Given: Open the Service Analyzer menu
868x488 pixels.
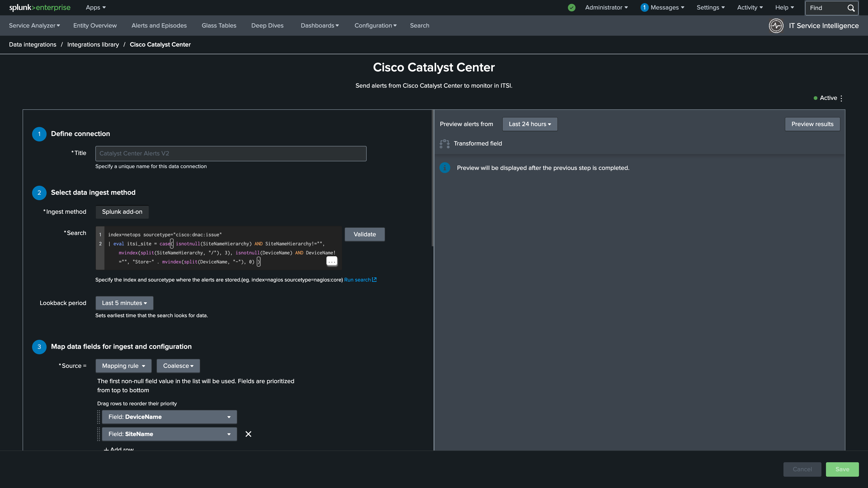Looking at the screenshot, I should coord(34,26).
